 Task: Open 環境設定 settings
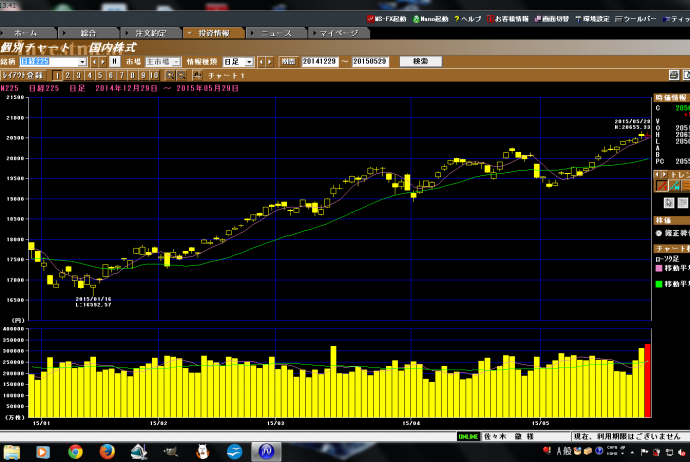tap(603, 18)
